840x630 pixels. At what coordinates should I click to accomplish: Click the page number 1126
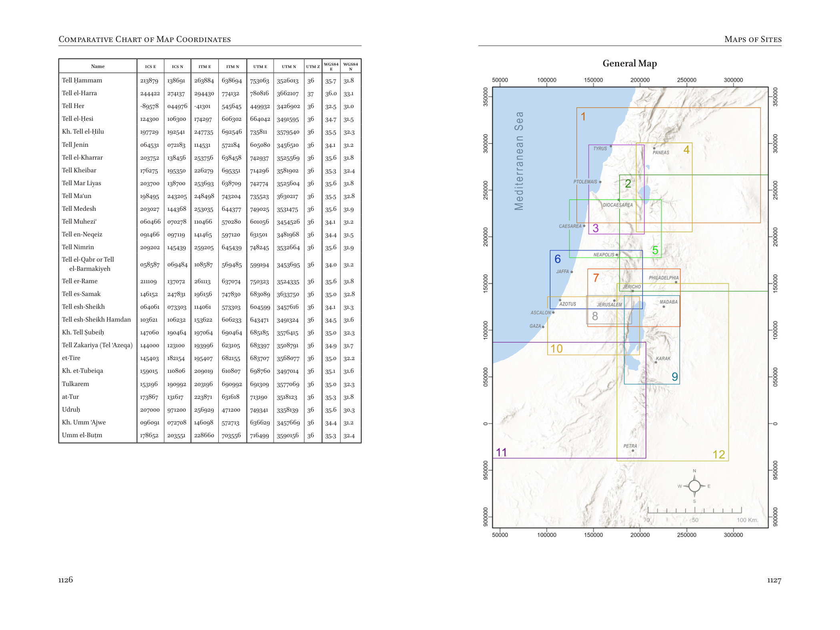pos(66,580)
